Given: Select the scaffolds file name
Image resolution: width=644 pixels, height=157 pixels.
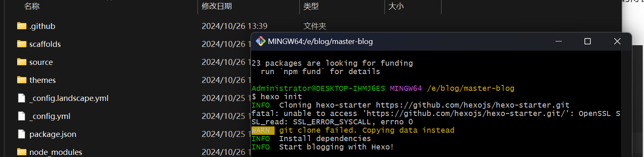Looking at the screenshot, I should [45, 44].
